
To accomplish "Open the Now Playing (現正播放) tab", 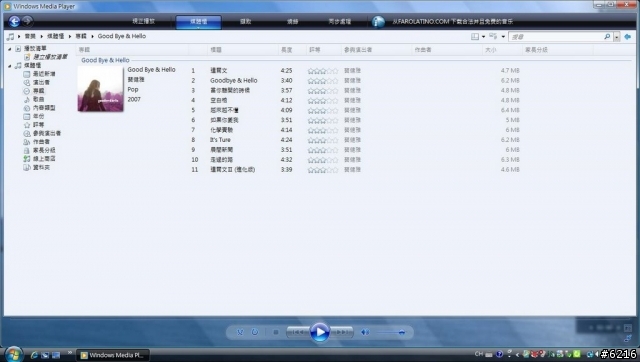I will click(144, 21).
